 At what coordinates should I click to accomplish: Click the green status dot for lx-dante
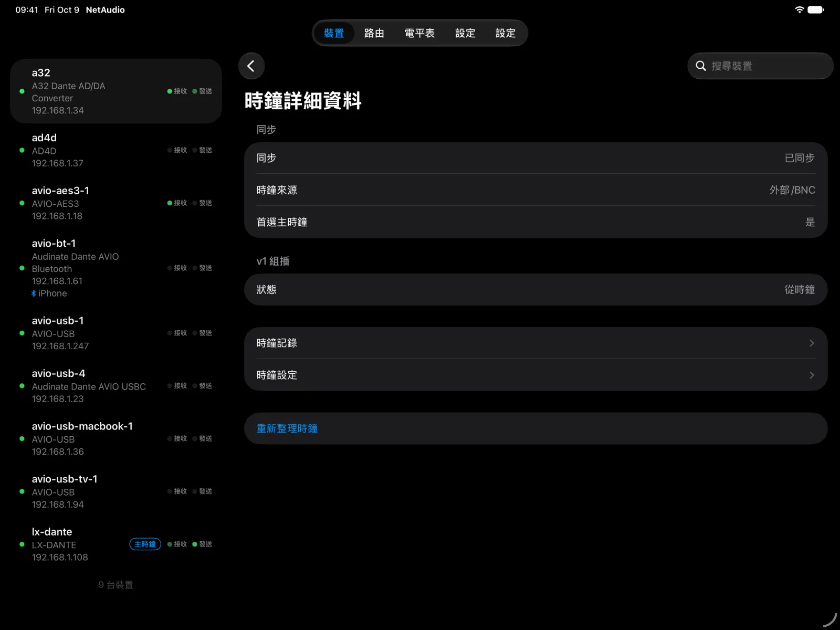22,544
